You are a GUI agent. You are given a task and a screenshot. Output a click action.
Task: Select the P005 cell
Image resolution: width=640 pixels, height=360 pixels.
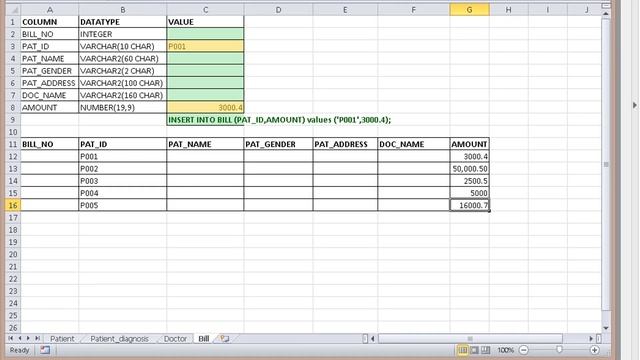tap(122, 205)
